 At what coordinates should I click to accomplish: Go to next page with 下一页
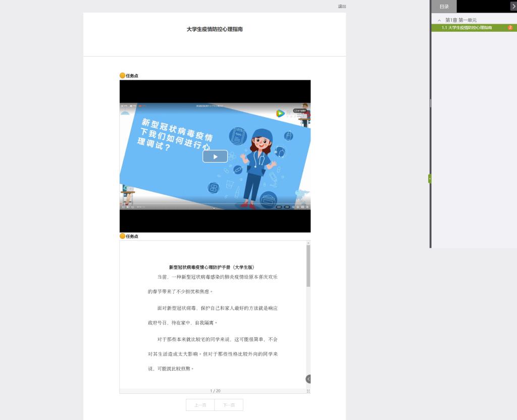tap(229, 405)
